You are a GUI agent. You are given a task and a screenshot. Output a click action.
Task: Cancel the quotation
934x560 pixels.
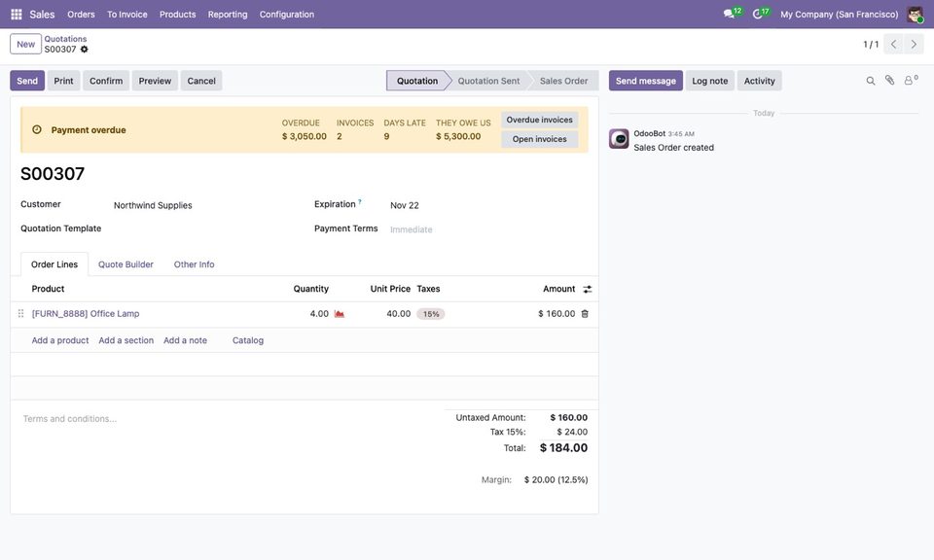point(201,81)
